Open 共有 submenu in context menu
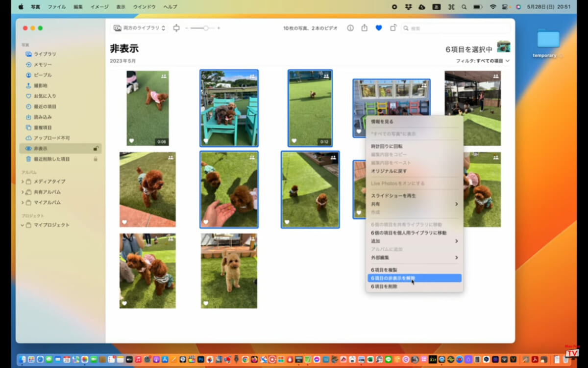The height and width of the screenshot is (368, 588). 415,204
